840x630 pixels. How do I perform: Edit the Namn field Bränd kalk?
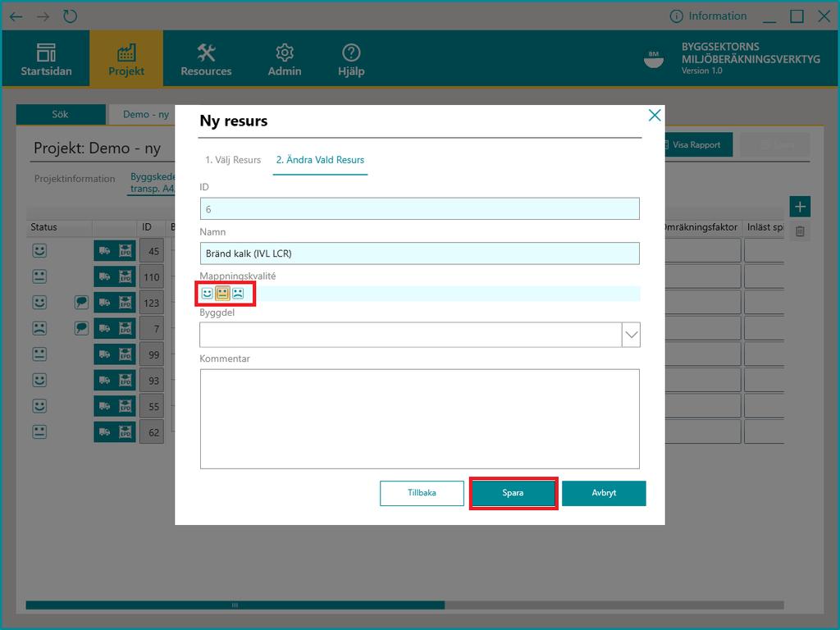419,253
